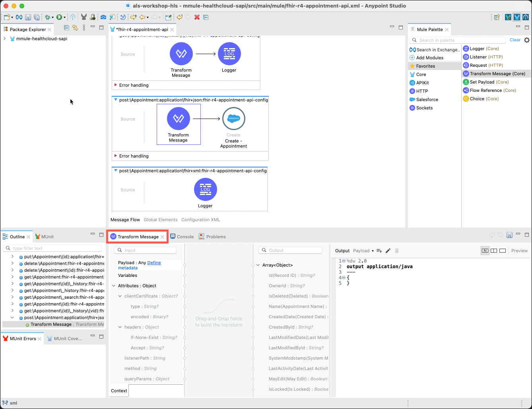
Task: Click the Save All toolbar icon
Action: (37, 17)
